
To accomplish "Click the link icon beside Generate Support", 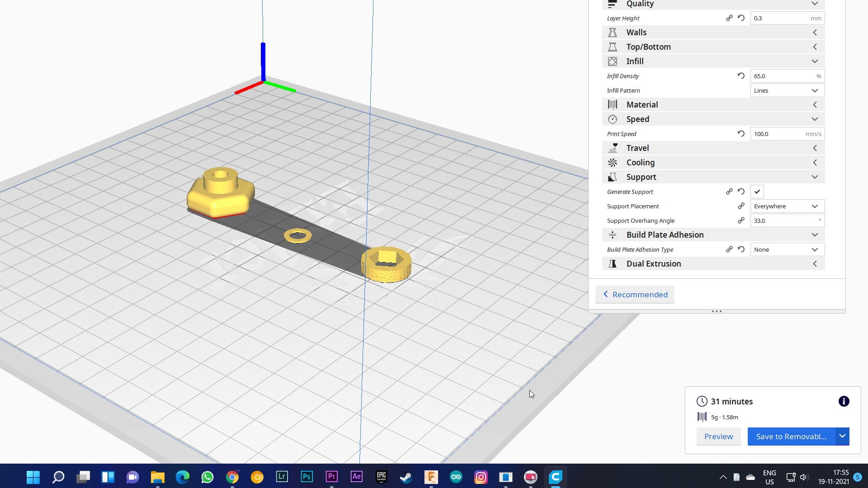I will point(729,192).
